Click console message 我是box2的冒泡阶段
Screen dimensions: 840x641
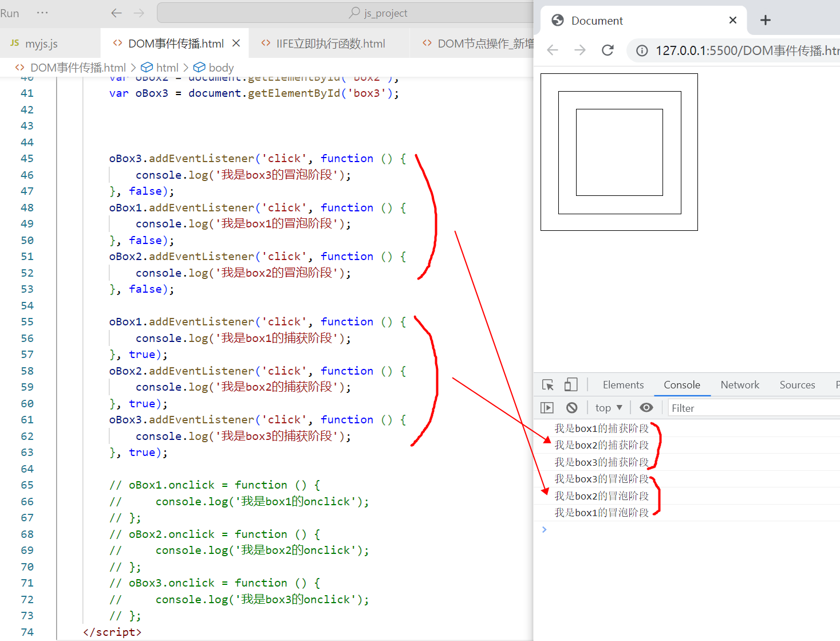(x=601, y=496)
